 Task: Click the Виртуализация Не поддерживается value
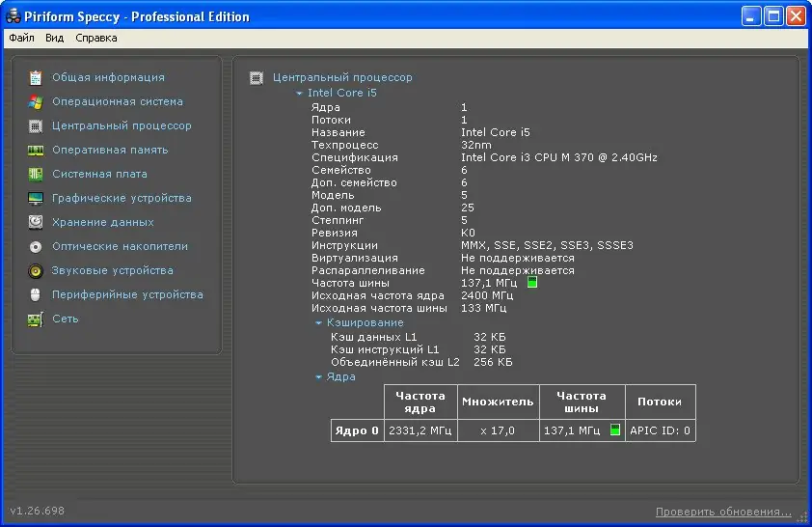click(x=517, y=258)
